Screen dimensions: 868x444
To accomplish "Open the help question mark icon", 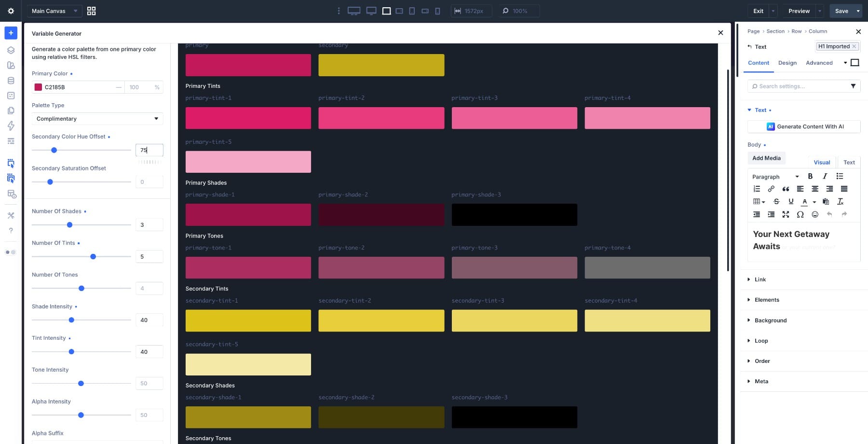I will coord(11,231).
